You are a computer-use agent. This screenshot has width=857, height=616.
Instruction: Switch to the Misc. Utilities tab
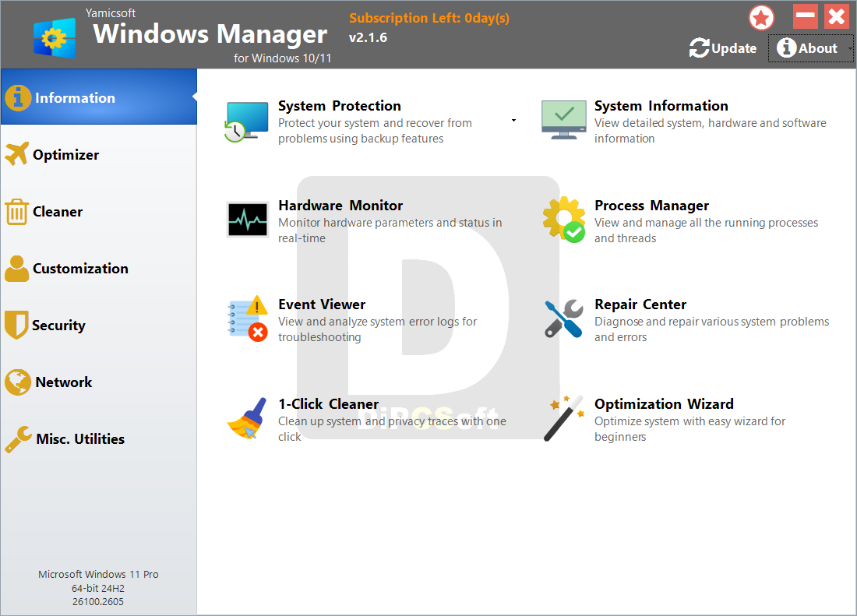(98, 438)
